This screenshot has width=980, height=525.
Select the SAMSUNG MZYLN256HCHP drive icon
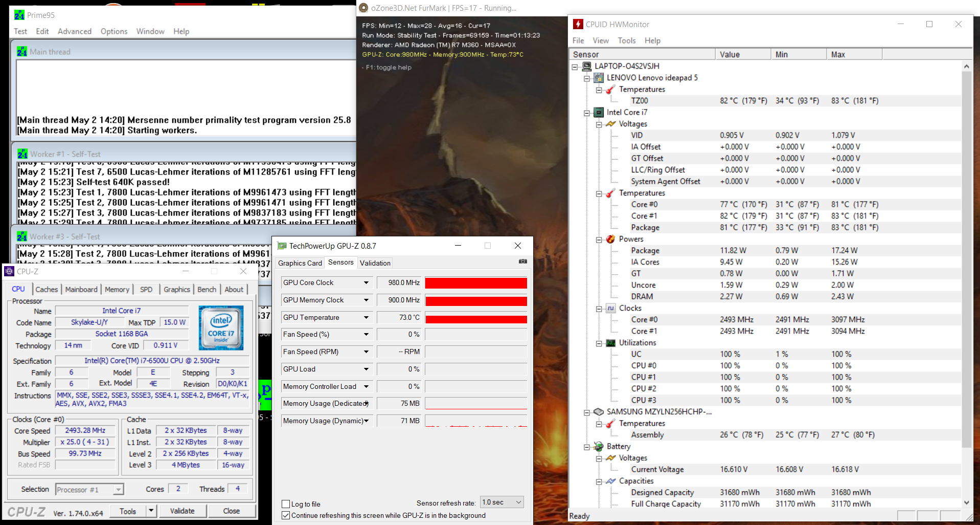(x=599, y=412)
